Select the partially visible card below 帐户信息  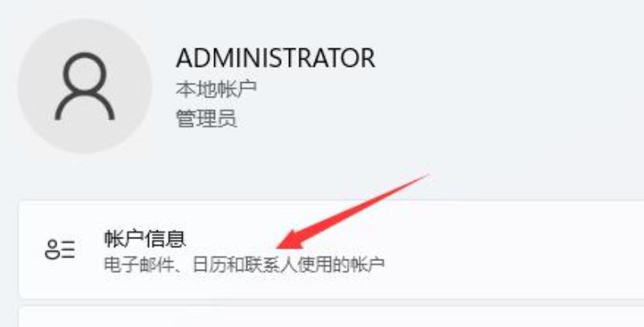(x=332, y=317)
